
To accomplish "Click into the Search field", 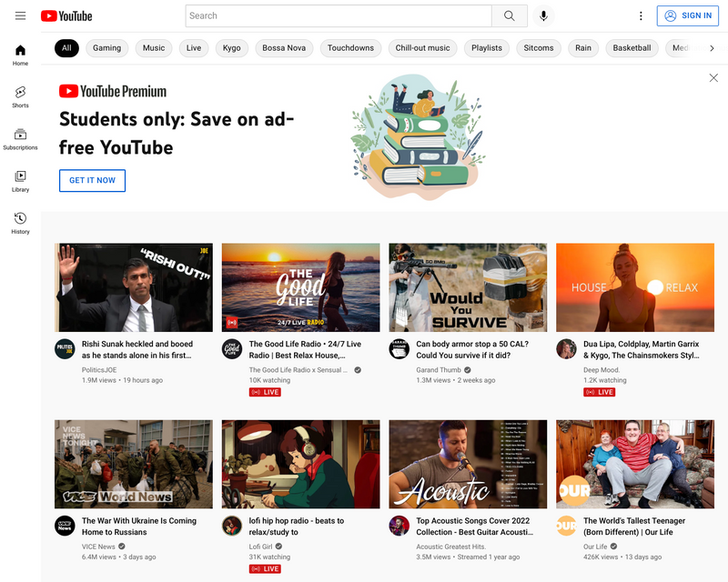I will (x=339, y=15).
